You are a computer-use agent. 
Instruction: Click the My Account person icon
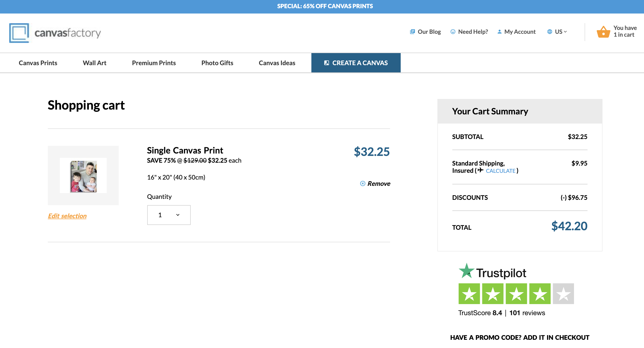(498, 31)
